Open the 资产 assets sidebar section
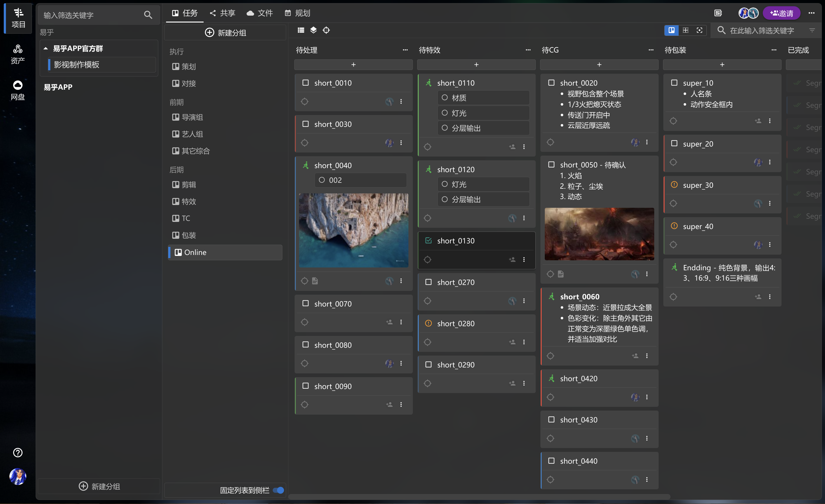The height and width of the screenshot is (504, 825). point(18,54)
